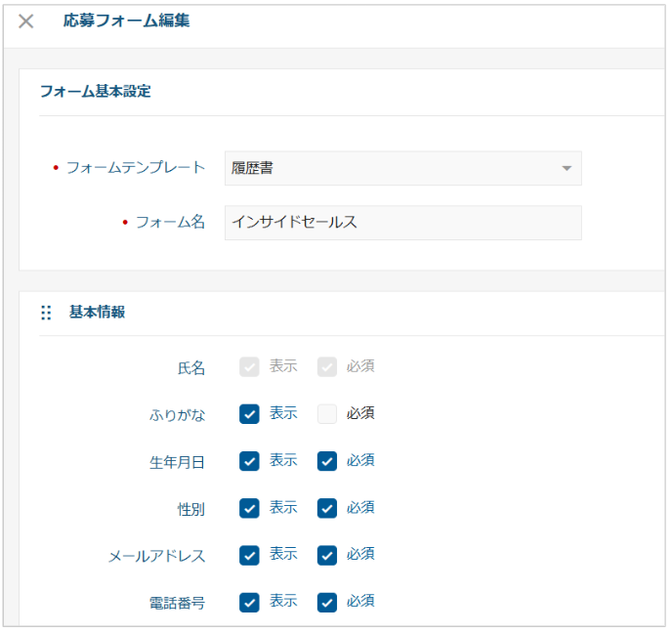Uncheck 表示 for メールアドレス
672x633 pixels.
coord(249,556)
